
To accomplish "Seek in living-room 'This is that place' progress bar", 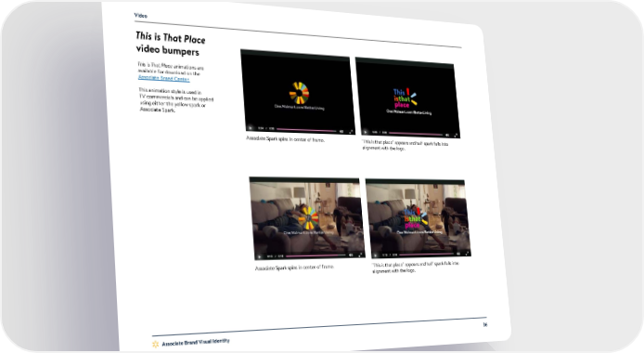I will pyautogui.click(x=426, y=254).
